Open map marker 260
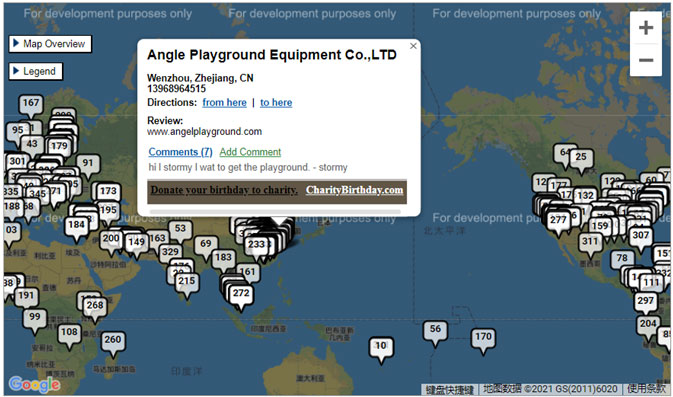Screen dimensions: 673x397 click(x=113, y=343)
